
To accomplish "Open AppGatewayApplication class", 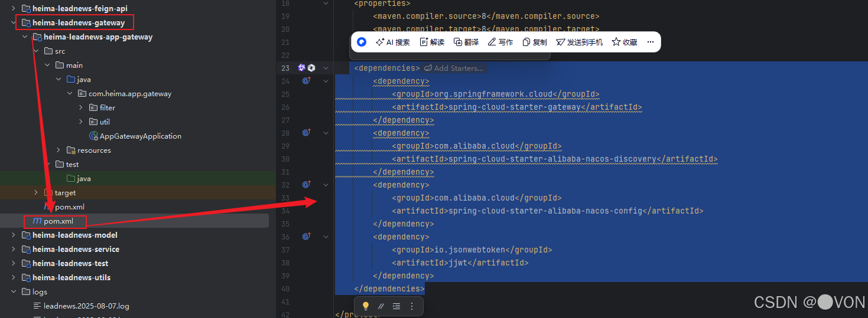I will [x=141, y=136].
